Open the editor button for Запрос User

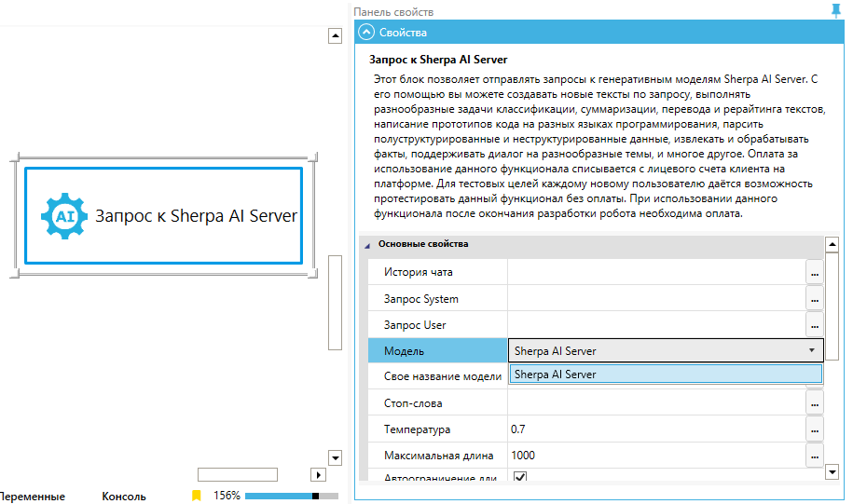pyautogui.click(x=815, y=325)
